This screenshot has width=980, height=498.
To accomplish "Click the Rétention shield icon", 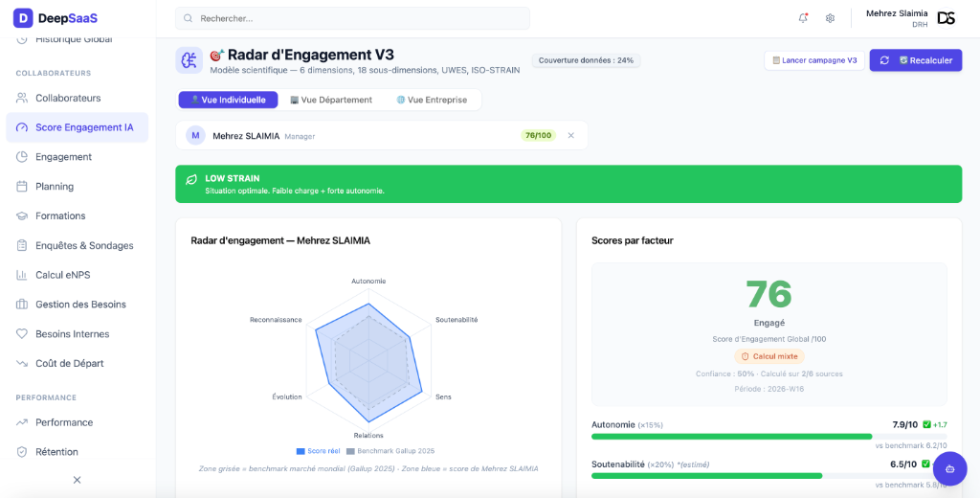I will pyautogui.click(x=22, y=452).
